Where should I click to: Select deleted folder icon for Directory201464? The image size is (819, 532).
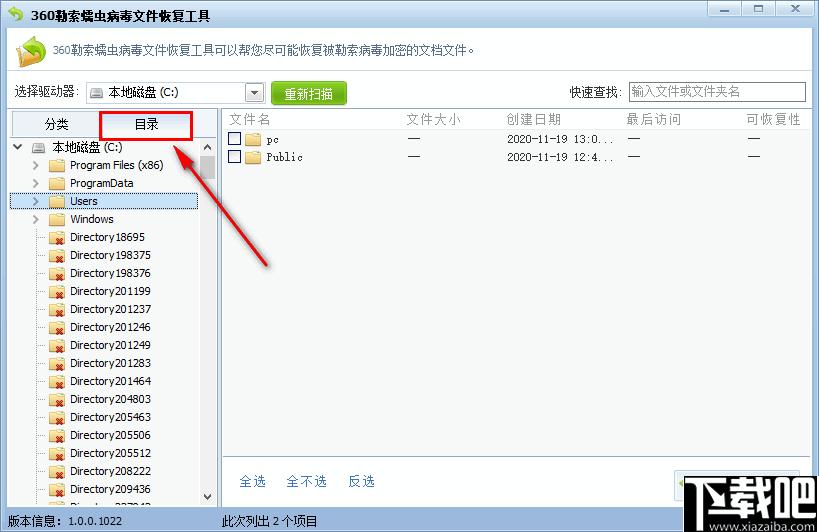(56, 382)
